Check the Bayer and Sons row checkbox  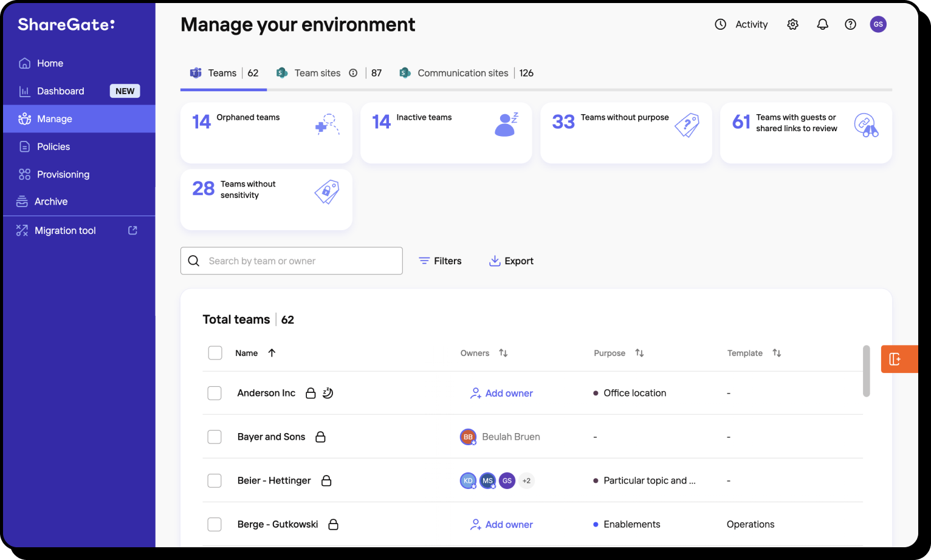215,437
